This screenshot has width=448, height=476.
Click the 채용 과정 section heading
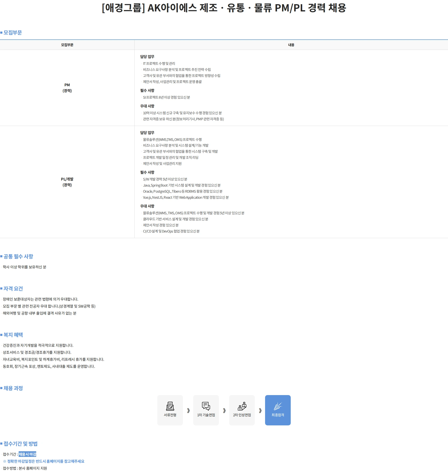pyautogui.click(x=13, y=388)
